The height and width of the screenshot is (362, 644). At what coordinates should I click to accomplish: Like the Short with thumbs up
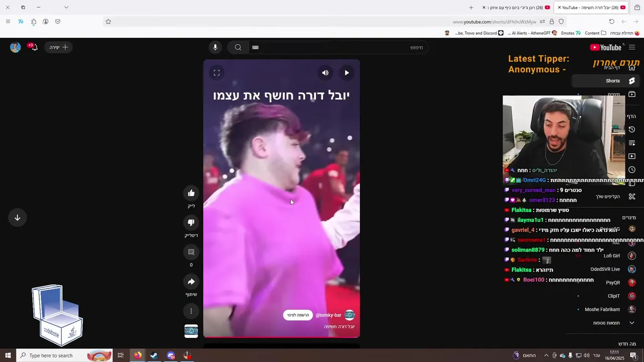pos(191,193)
